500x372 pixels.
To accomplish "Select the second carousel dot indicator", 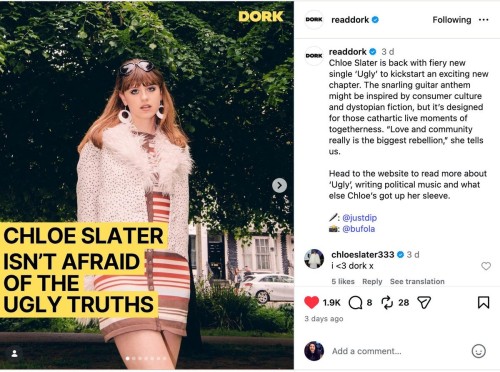I will coord(134,359).
